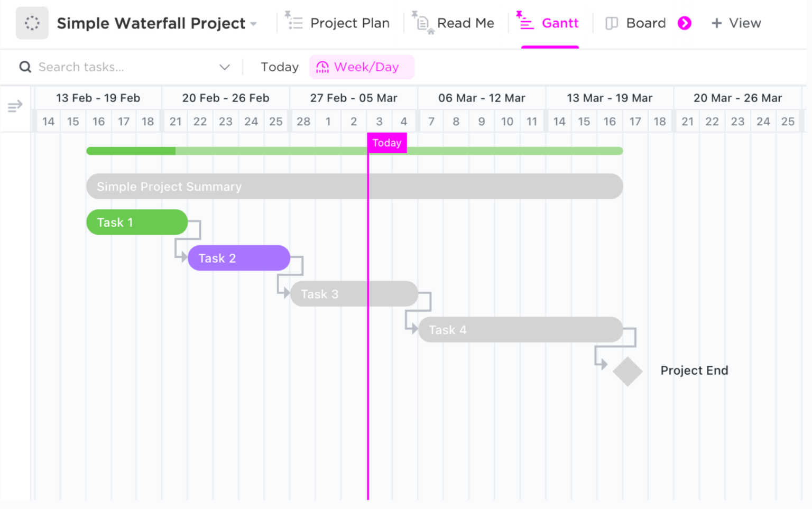This screenshot has width=812, height=509.
Task: Click the Simple Waterfall Project avatar icon
Action: tap(32, 23)
